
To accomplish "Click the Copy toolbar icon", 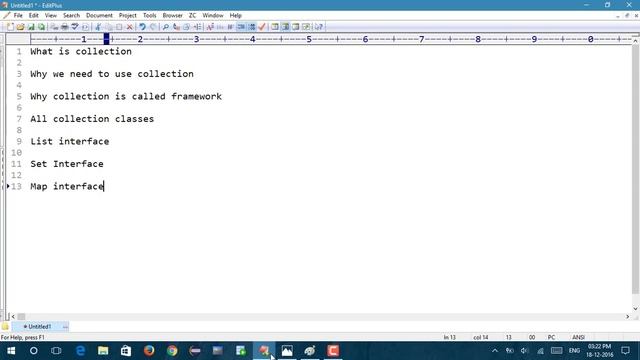I will [x=109, y=27].
